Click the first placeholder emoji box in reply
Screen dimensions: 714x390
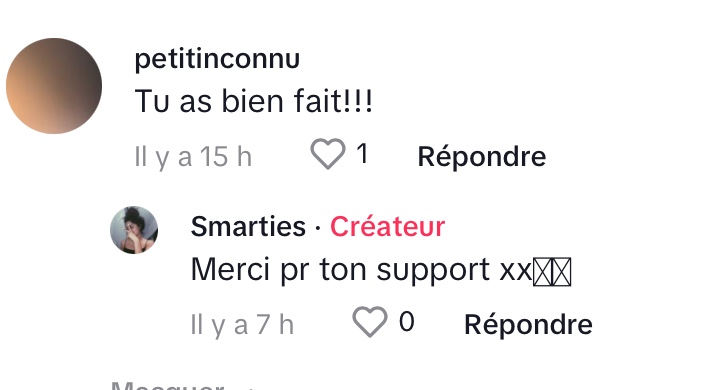tap(542, 272)
